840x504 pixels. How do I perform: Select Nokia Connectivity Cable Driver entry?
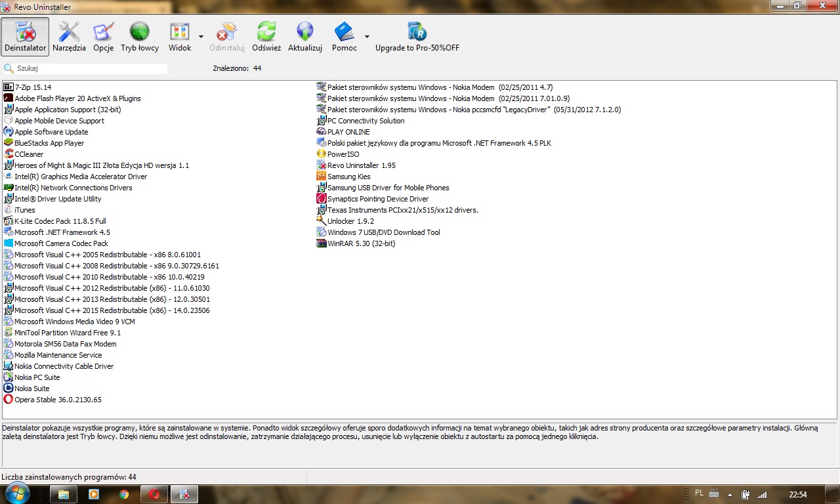[x=64, y=366]
